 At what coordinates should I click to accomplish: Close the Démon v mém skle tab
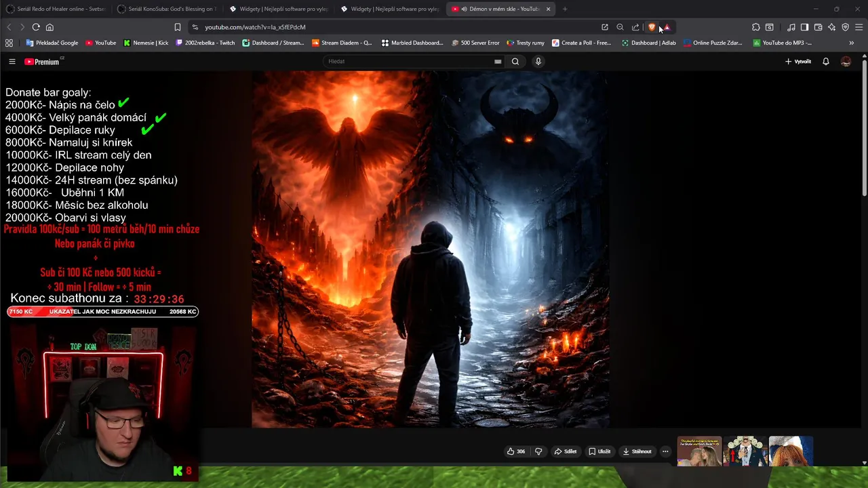tap(548, 9)
